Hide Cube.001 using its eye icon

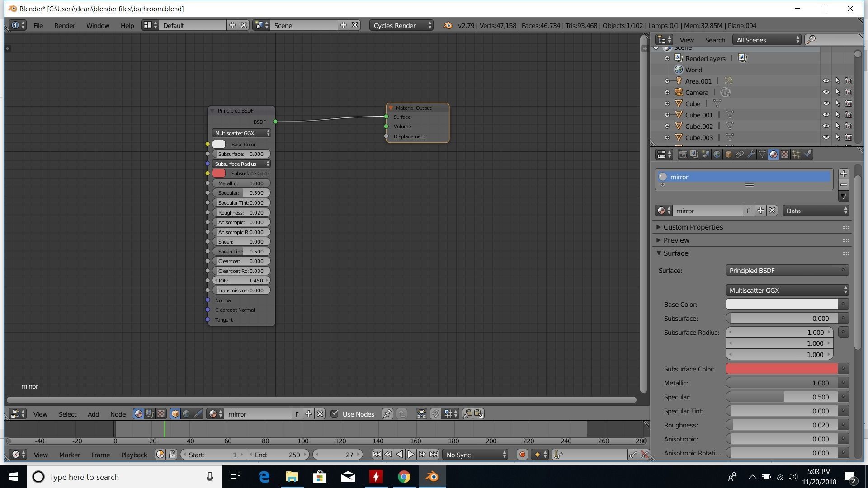coord(826,115)
